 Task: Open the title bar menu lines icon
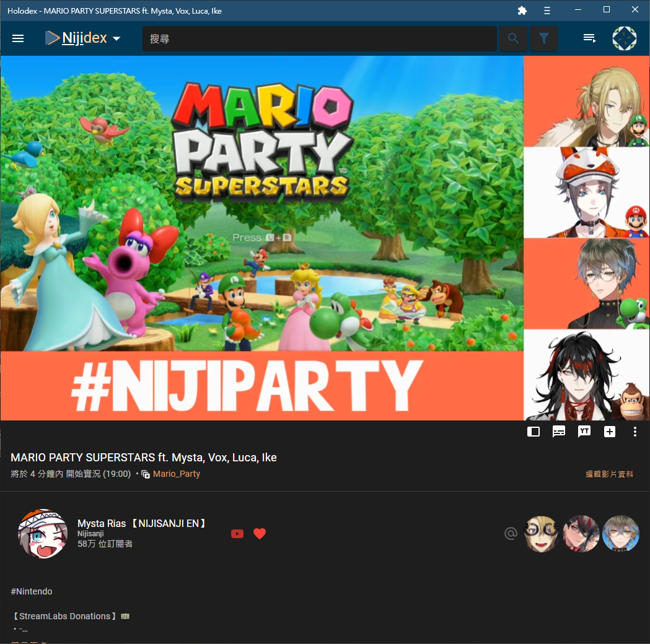click(547, 11)
